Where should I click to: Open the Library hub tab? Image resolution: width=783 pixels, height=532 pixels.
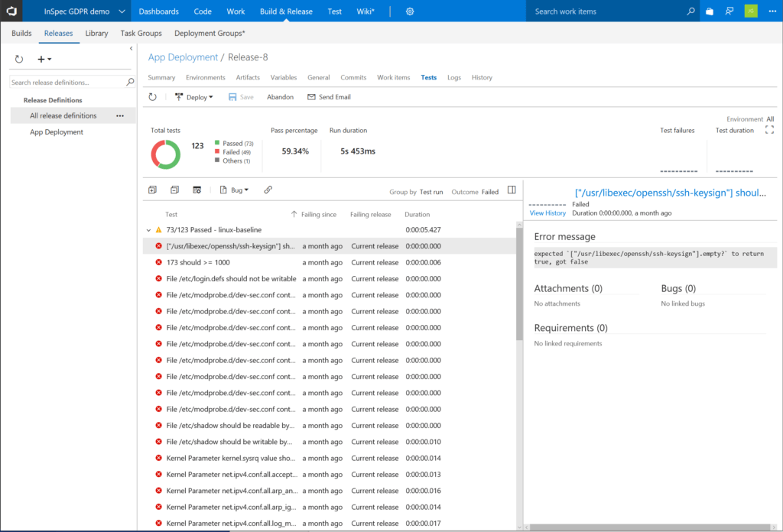tap(96, 34)
